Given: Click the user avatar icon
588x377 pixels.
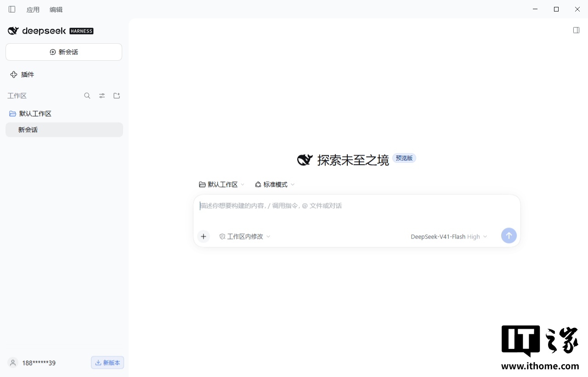Looking at the screenshot, I should click(x=13, y=363).
